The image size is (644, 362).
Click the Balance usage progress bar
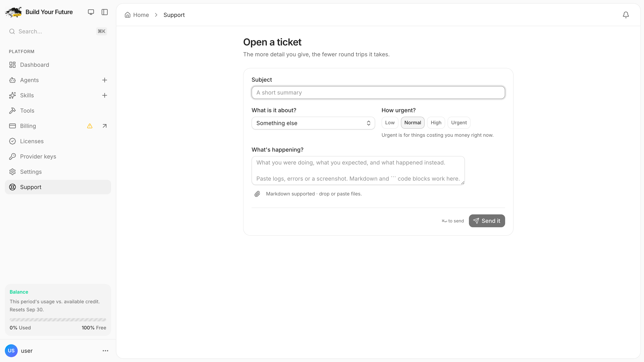click(58, 320)
